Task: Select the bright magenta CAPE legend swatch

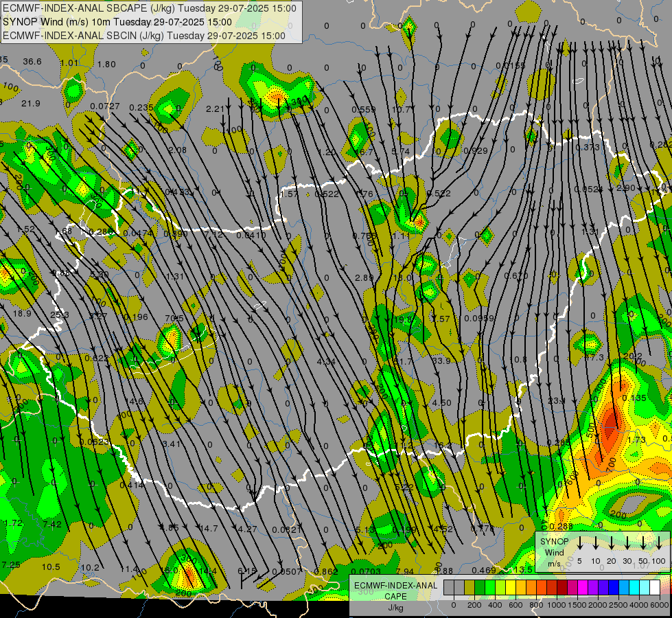Action: pyautogui.click(x=583, y=588)
